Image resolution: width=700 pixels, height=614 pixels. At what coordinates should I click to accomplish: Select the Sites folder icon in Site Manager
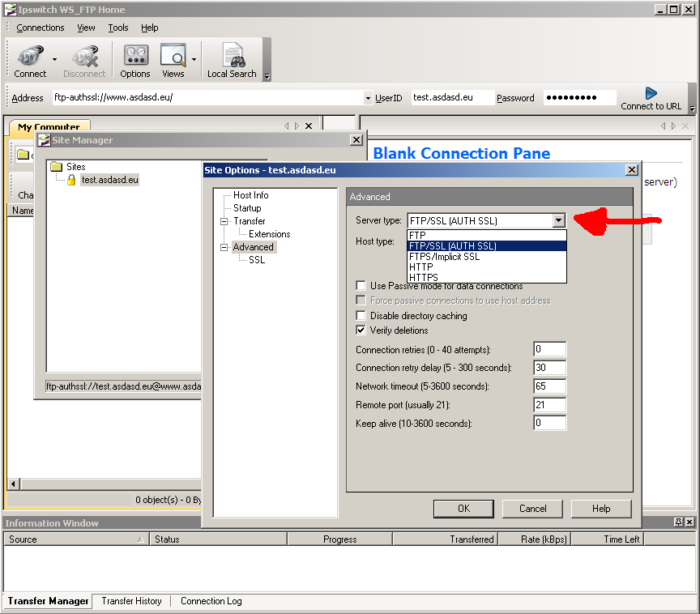(56, 166)
